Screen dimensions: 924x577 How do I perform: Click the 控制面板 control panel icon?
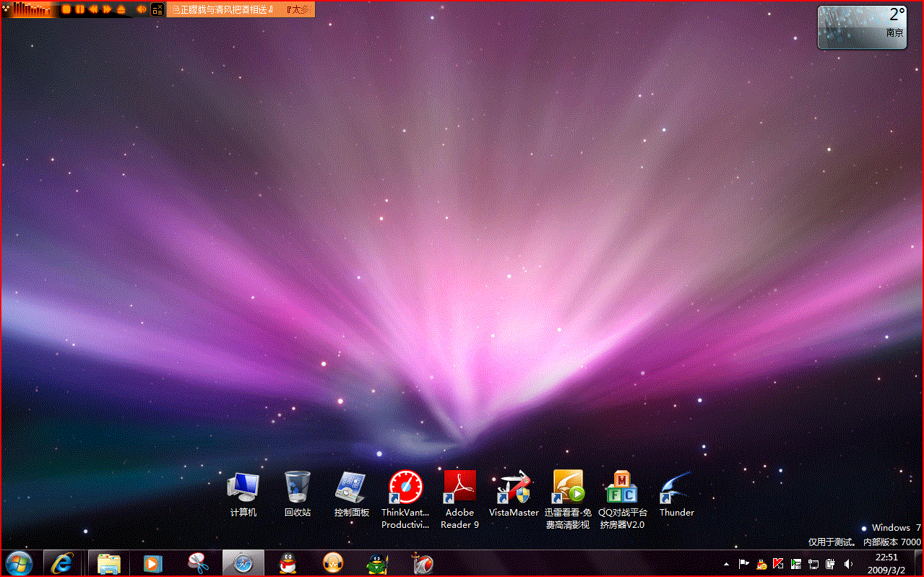click(351, 487)
